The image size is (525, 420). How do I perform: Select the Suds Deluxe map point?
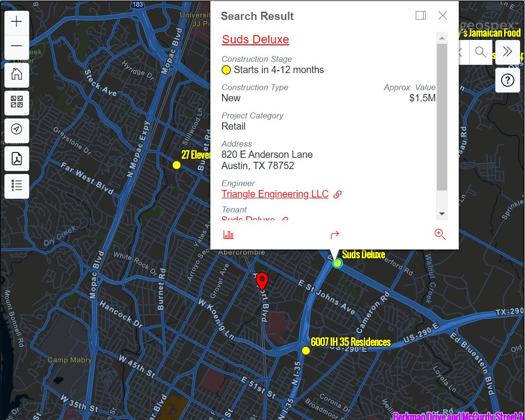pyautogui.click(x=337, y=263)
